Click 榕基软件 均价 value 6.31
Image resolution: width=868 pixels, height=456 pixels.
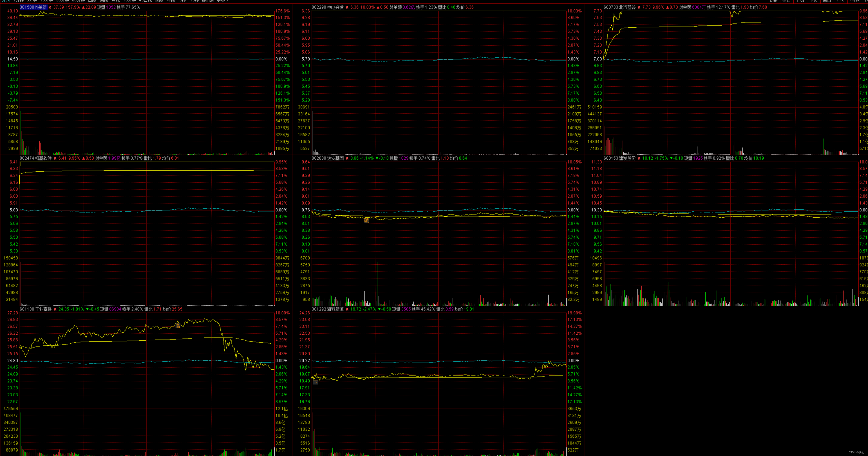[175, 158]
